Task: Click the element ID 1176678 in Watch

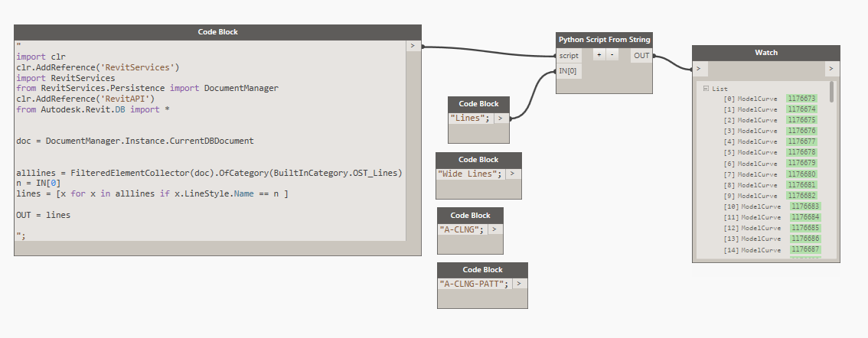Action: 801,152
